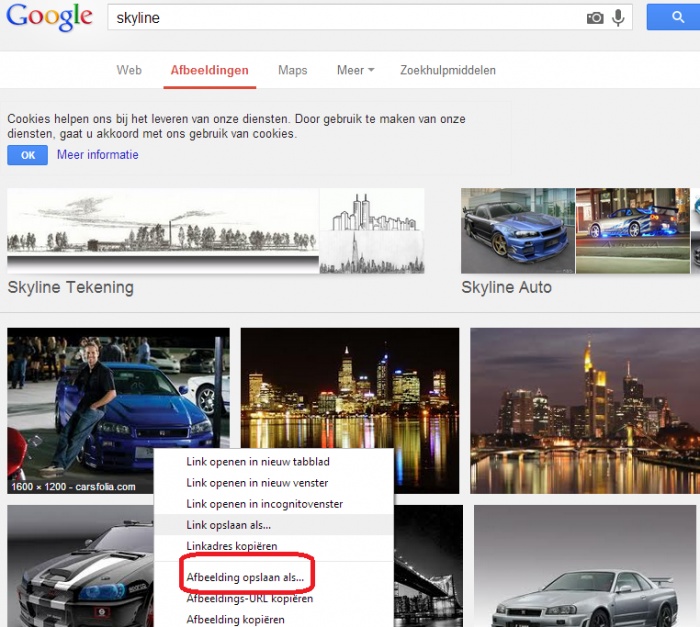Open the Frankfurt dusk skyline image
Screen dimensions: 700x627
coord(585,410)
